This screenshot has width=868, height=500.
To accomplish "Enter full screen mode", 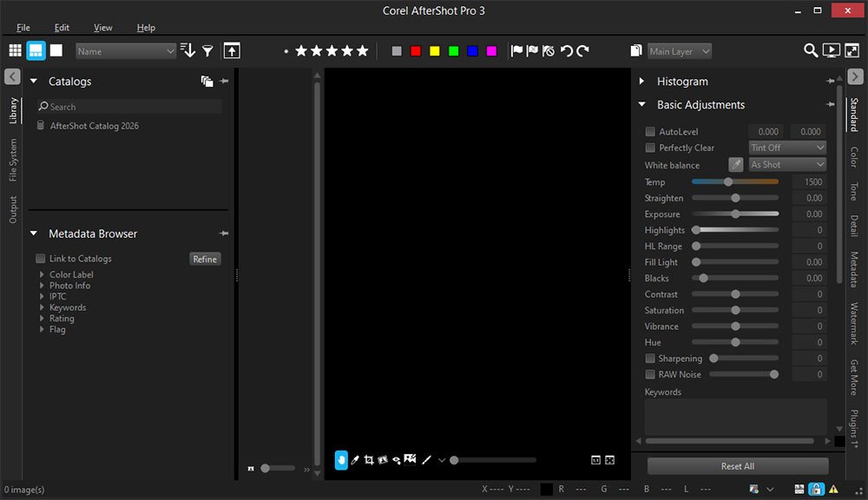I will (852, 51).
